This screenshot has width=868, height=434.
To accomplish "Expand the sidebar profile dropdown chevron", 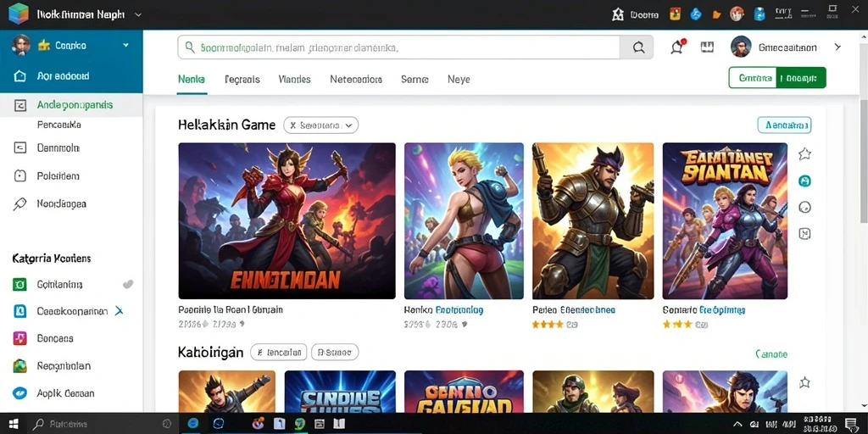I will (x=125, y=46).
